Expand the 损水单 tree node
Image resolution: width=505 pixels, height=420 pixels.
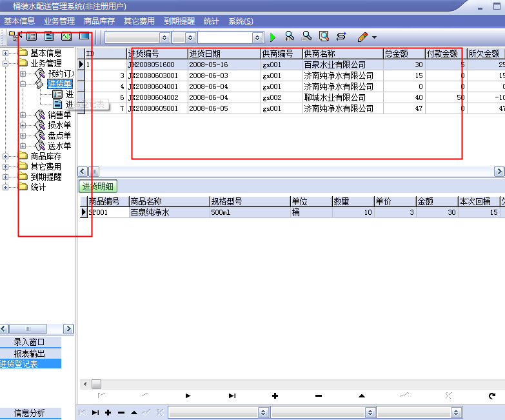[x=23, y=125]
